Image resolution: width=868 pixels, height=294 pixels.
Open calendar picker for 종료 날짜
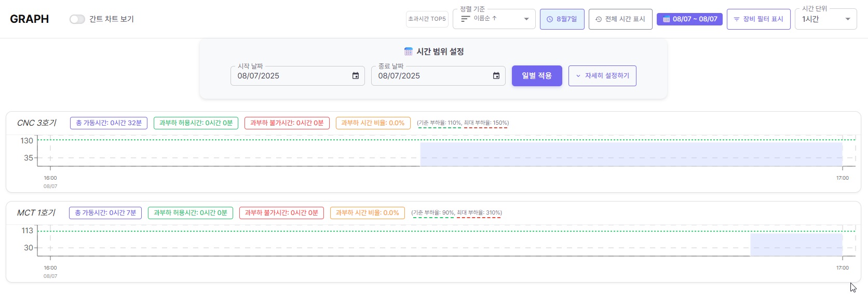[x=496, y=76]
